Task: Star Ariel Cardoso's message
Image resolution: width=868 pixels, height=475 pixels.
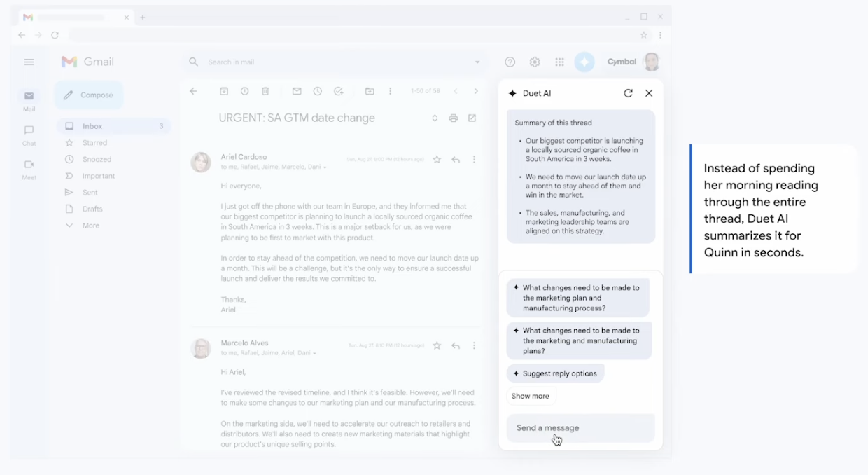Action: (437, 160)
